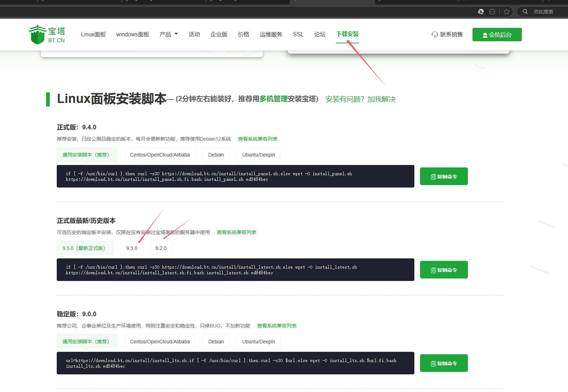Select Ubuntu/Deepin tab under 正式版 9.4.0
The width and height of the screenshot is (568, 392).
pos(259,154)
